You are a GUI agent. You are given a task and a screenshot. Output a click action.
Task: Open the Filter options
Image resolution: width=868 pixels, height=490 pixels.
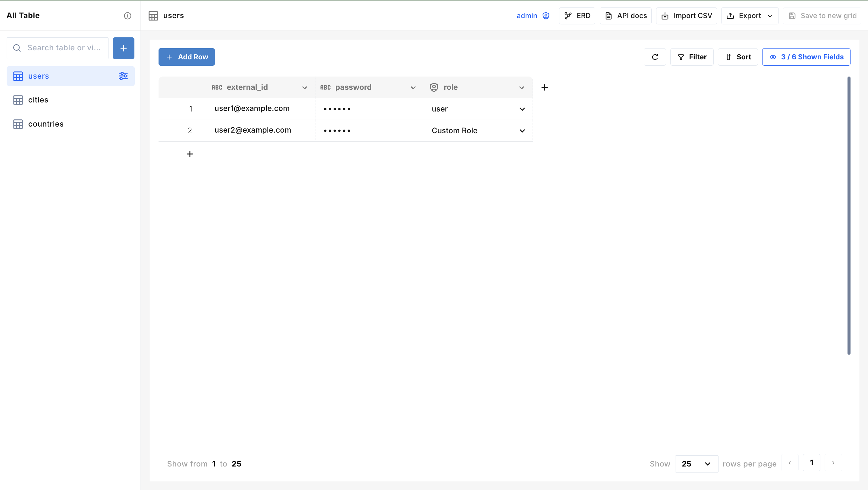click(692, 57)
